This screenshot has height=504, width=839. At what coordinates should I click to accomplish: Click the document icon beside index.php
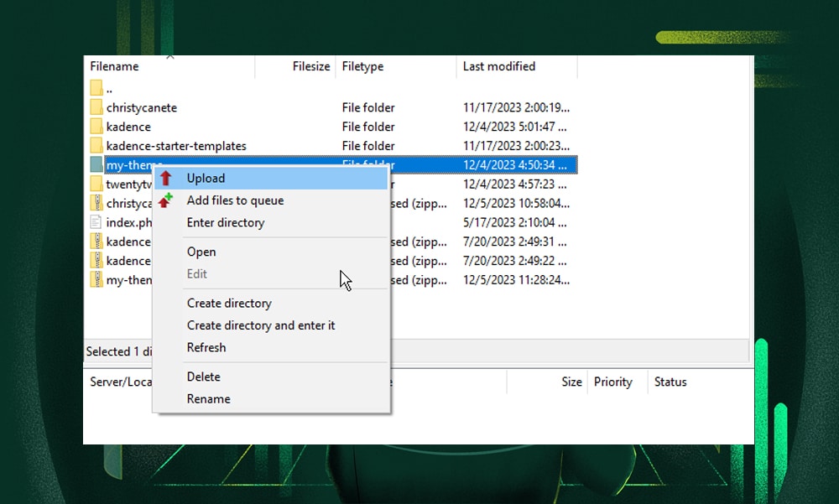tap(96, 222)
